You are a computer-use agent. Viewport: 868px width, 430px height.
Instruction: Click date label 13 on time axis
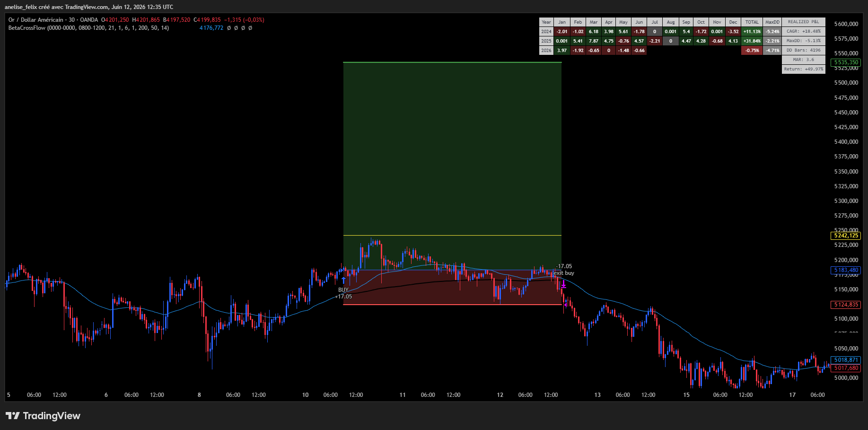[x=597, y=395]
